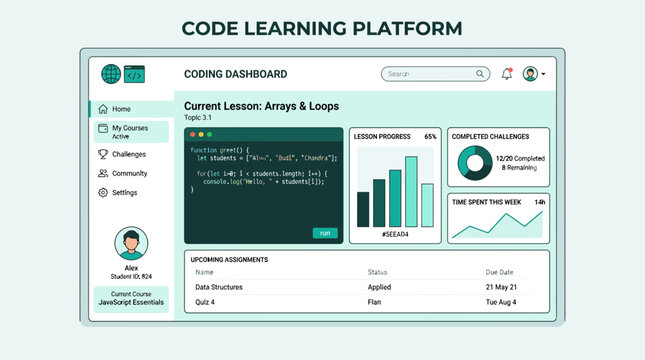Click the Challenges trophy icon
The width and height of the screenshot is (645, 360).
[103, 154]
